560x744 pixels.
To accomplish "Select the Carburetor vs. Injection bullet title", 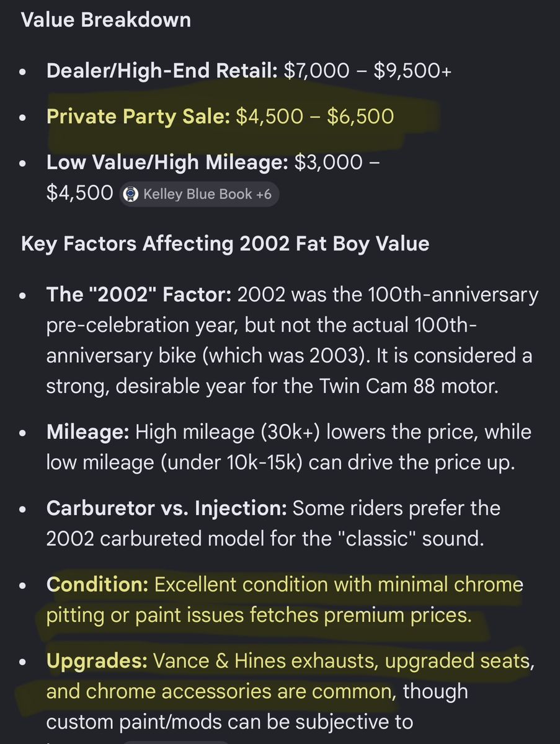I will click(x=166, y=508).
